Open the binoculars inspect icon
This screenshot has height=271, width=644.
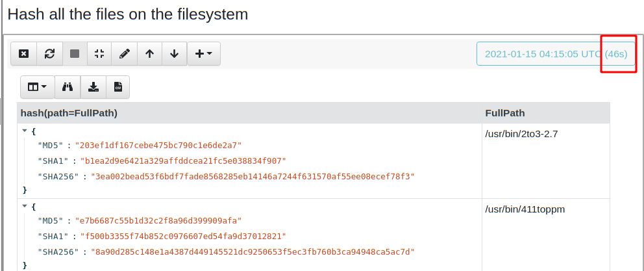(x=68, y=86)
